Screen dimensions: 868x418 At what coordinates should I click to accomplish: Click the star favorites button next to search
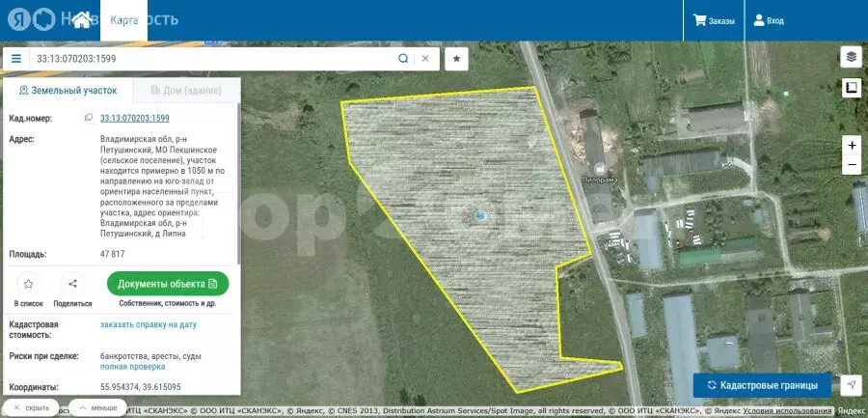tap(457, 58)
